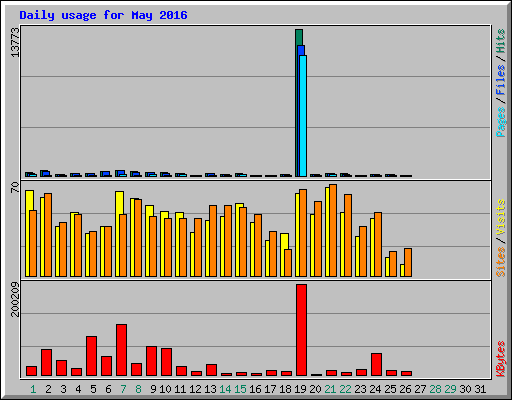The height and width of the screenshot is (400, 512).
Task: Click day 13 on the x-axis
Action: coord(210,389)
